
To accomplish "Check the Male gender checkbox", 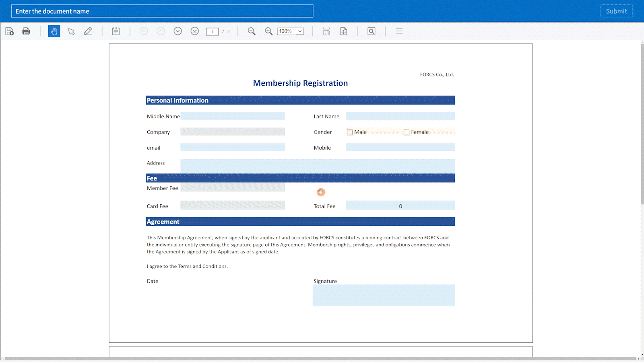I will click(x=350, y=132).
